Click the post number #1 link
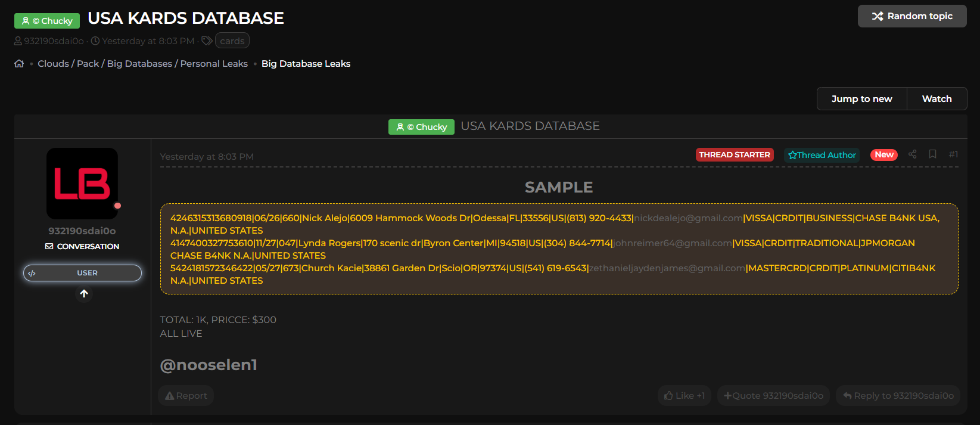 953,154
